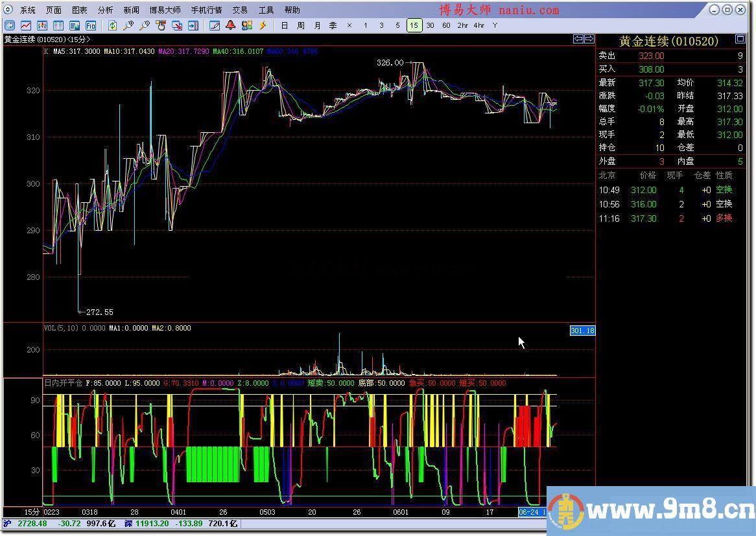Viewport: 756px width, 536px height.
Task: Open the F10 information icon
Action: coord(91,25)
